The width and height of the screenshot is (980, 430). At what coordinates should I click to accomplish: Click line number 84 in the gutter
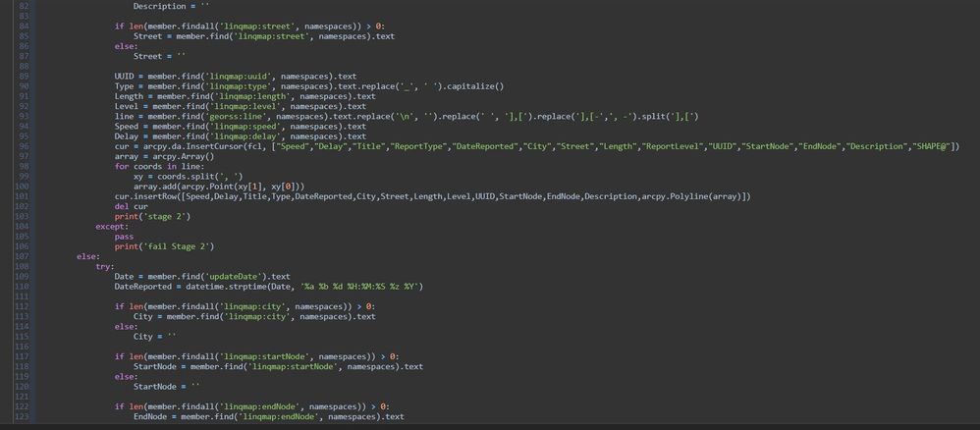point(25,27)
